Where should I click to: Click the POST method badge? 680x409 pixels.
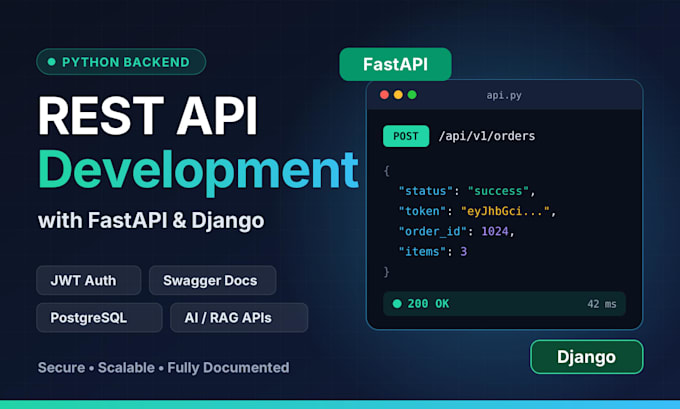pos(406,136)
